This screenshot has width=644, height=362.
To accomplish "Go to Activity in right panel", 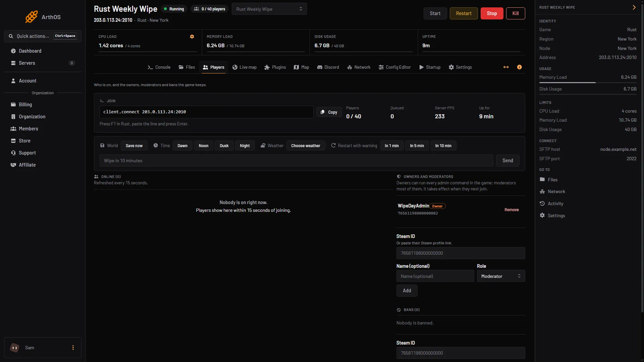I will tap(588, 203).
